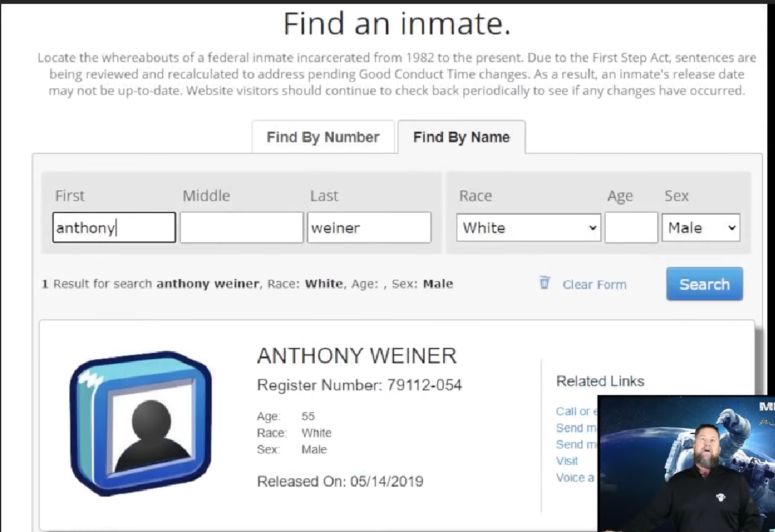Viewport: 775px width, 532px height.
Task: Click the Register Number 79112-054 text
Action: [x=359, y=385]
